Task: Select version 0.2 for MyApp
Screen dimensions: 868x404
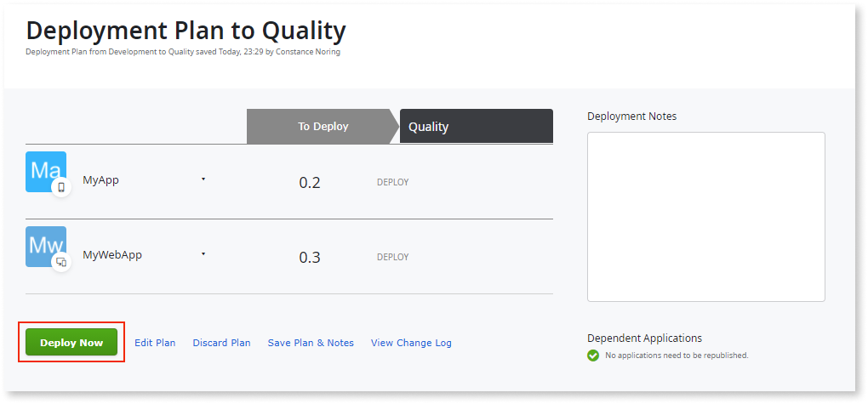Action: tap(310, 182)
